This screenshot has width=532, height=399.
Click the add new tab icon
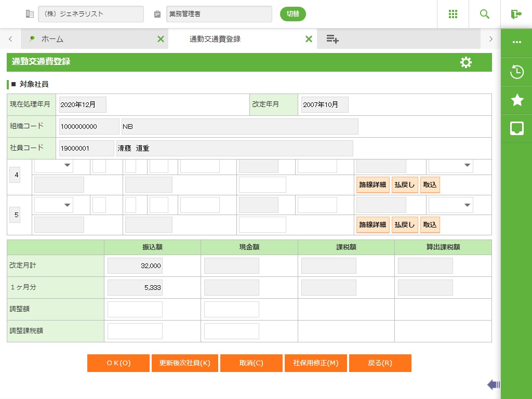(332, 39)
